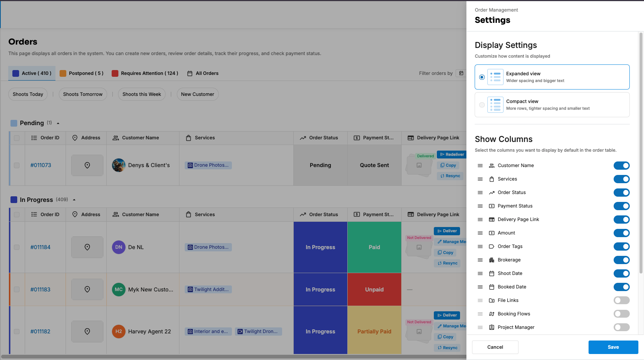The height and width of the screenshot is (360, 644).
Task: Click the Project Manager person icon
Action: (492, 327)
